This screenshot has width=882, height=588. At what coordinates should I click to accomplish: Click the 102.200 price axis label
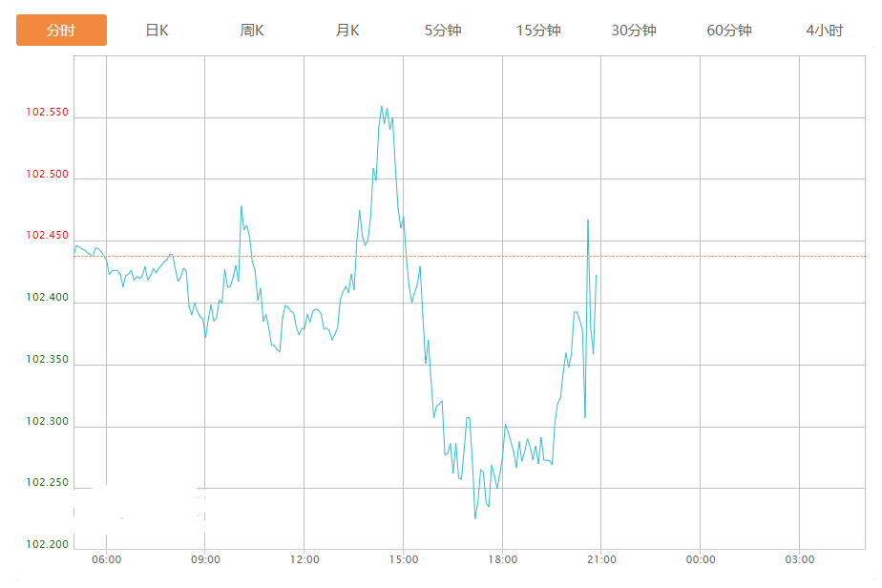coord(48,544)
